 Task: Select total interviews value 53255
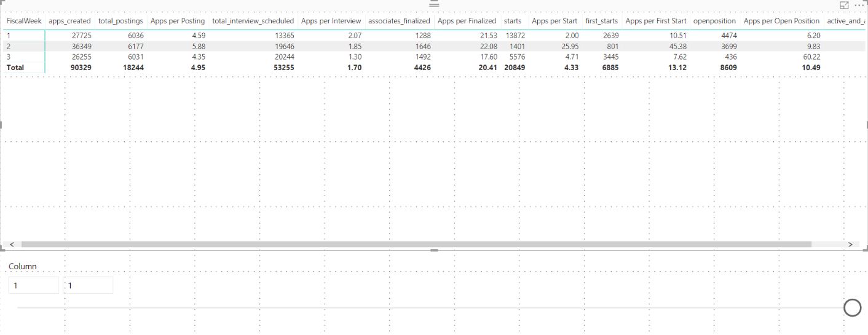[283, 68]
